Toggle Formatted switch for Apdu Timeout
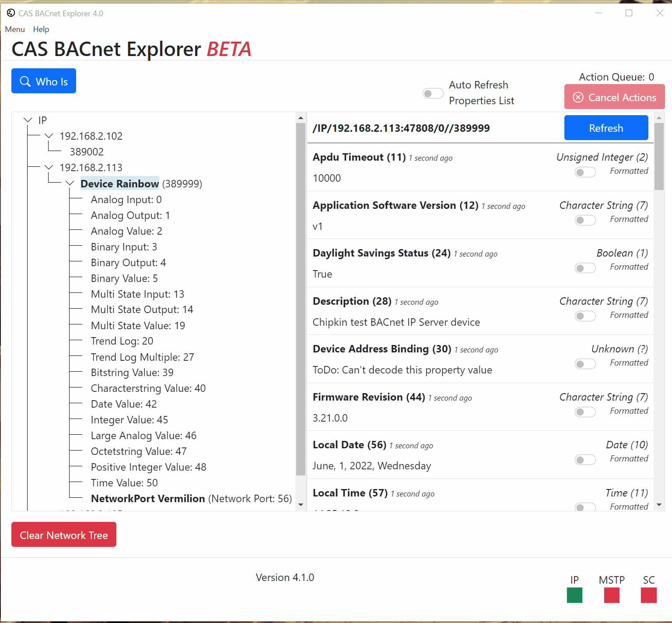 [585, 172]
